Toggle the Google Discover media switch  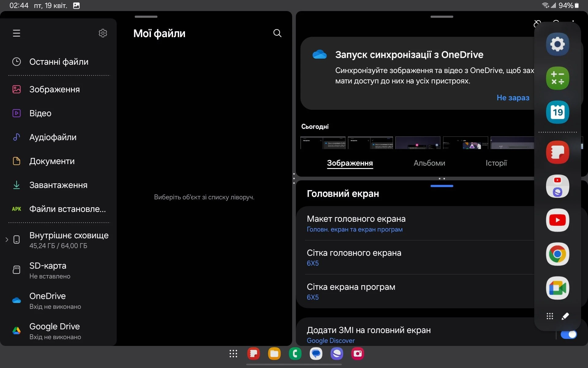(569, 335)
